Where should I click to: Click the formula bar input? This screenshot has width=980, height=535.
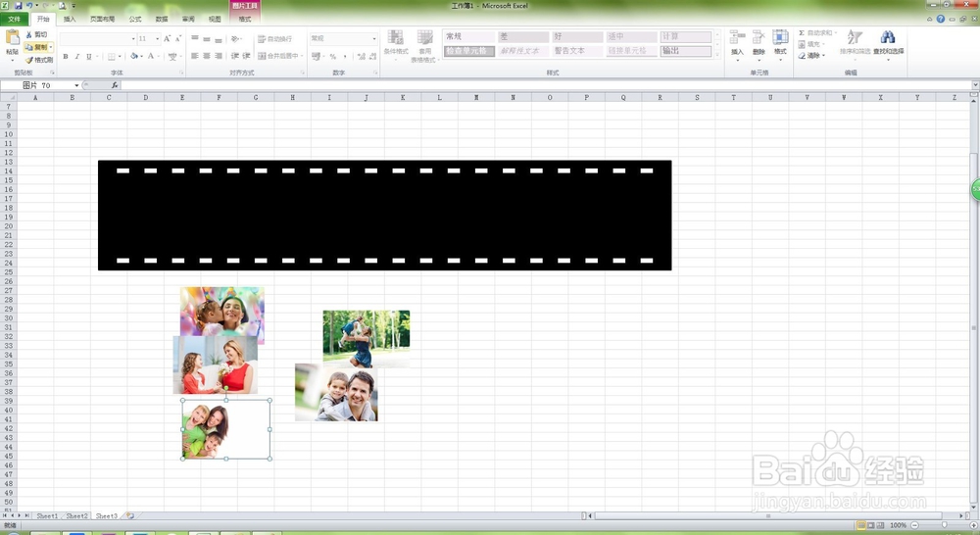547,85
